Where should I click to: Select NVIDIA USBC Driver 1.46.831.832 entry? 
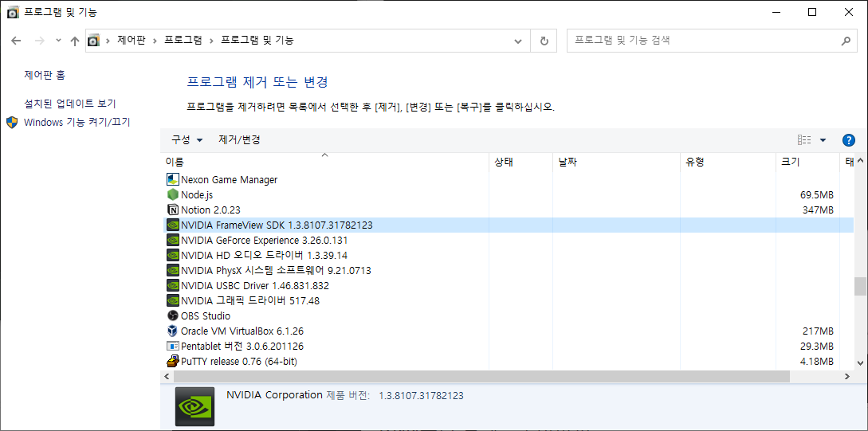pos(255,285)
